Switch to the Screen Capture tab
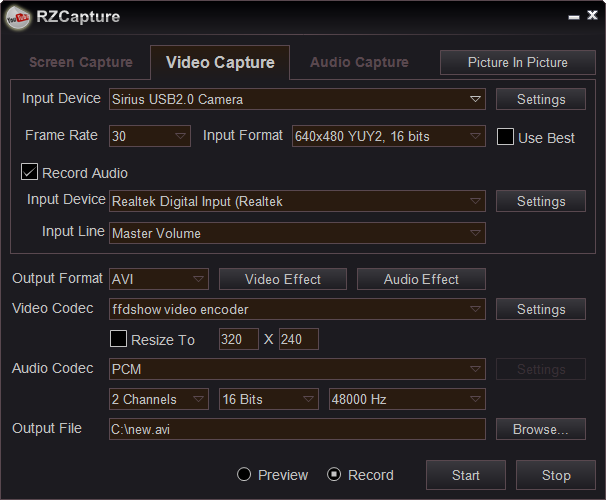 click(x=81, y=62)
